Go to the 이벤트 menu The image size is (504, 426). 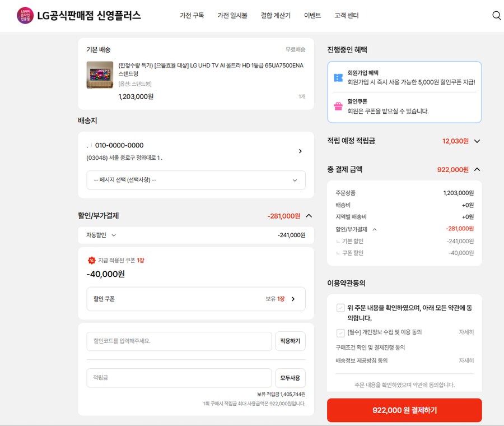tap(312, 16)
